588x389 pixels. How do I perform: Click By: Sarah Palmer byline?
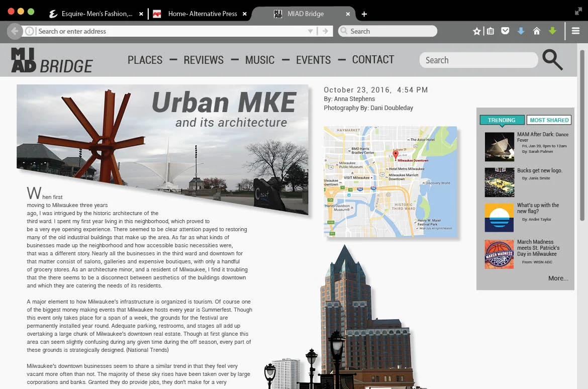click(537, 152)
